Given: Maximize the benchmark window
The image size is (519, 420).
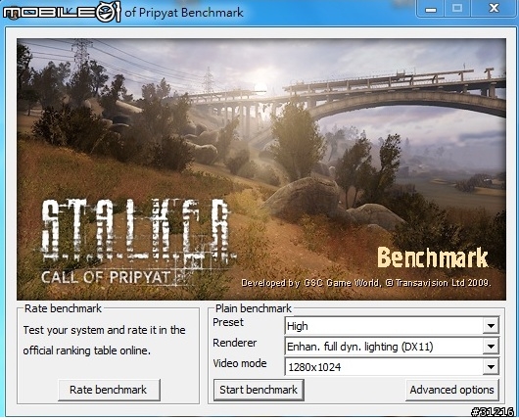Looking at the screenshot, I should click(x=457, y=9).
